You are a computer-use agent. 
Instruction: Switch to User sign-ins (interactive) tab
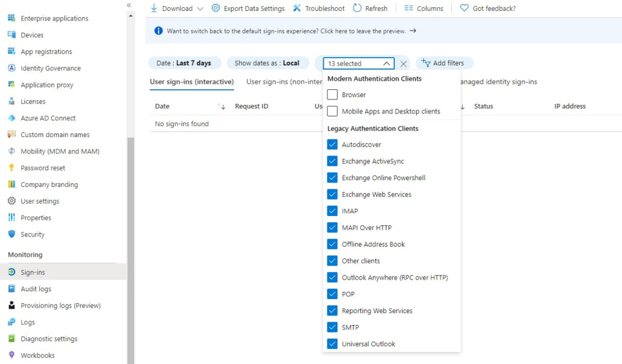191,82
